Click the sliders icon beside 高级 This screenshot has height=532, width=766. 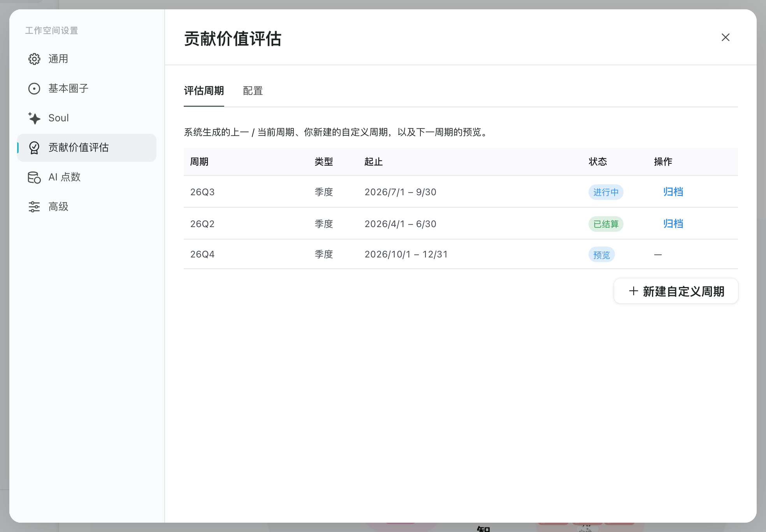[34, 207]
